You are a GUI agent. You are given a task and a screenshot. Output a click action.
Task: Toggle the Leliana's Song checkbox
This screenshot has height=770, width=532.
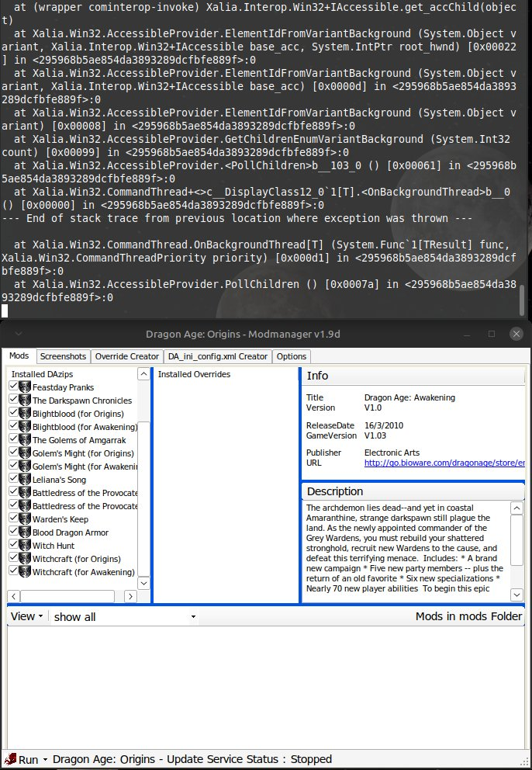tap(13, 479)
